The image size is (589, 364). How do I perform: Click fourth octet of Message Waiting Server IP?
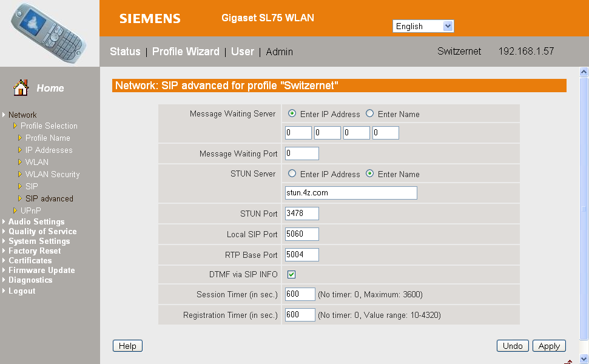coord(386,133)
